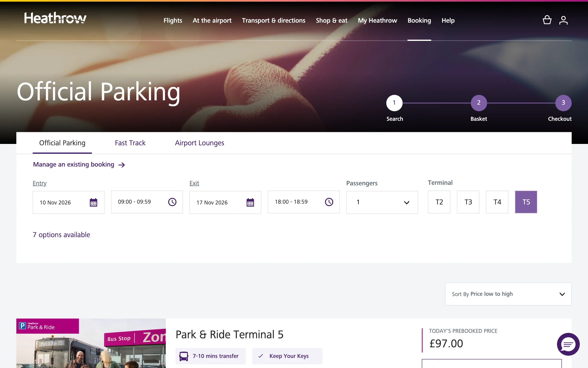Viewport: 588px width, 368px height.
Task: Open the Sort By Price low to high dropdown
Action: point(508,294)
